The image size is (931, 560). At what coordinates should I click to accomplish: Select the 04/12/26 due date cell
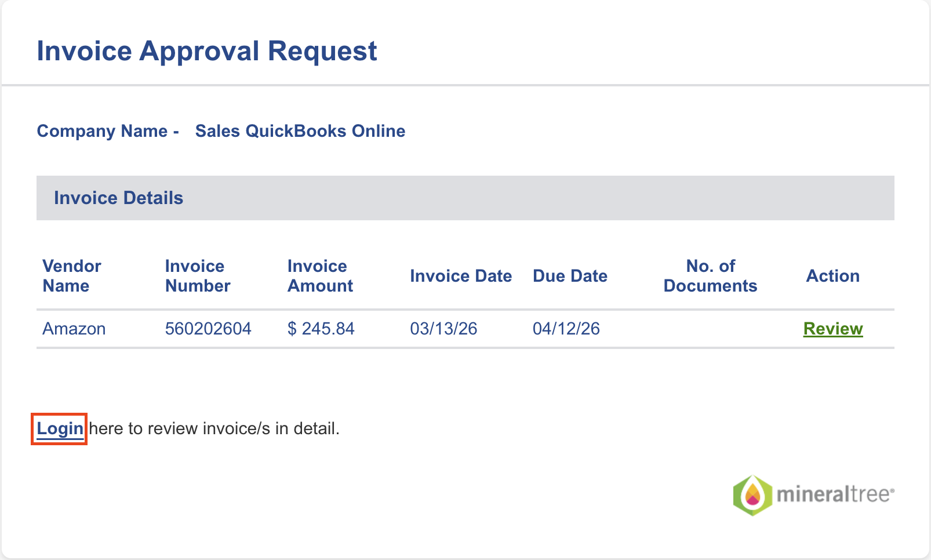[x=566, y=329]
